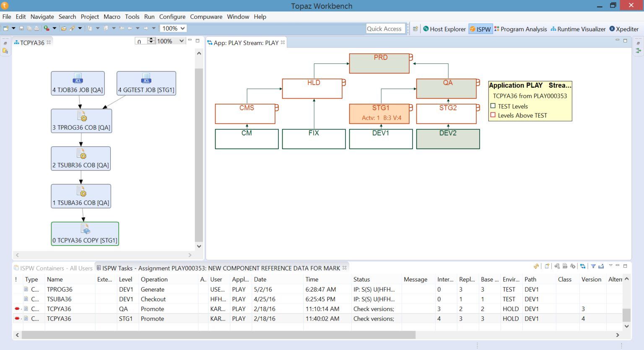This screenshot has height=350, width=644.
Task: Select the ISPW perspective icon
Action: point(480,29)
